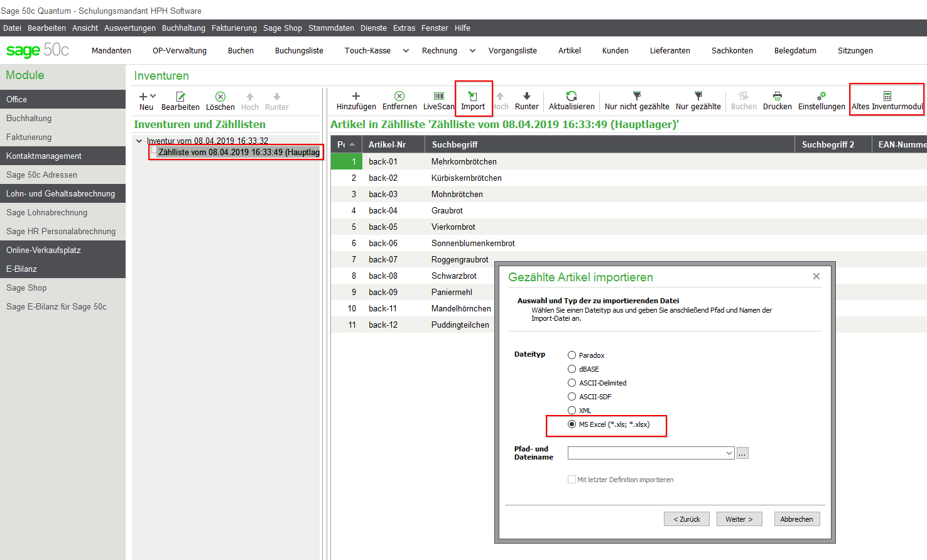The height and width of the screenshot is (560, 927).
Task: Open the Sage Shop module entry
Action: (63, 288)
